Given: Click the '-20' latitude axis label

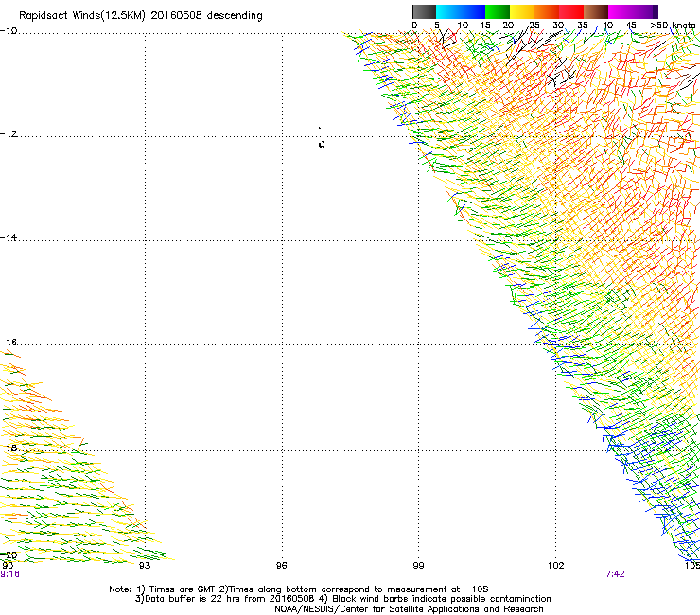Looking at the screenshot, I should [9, 555].
